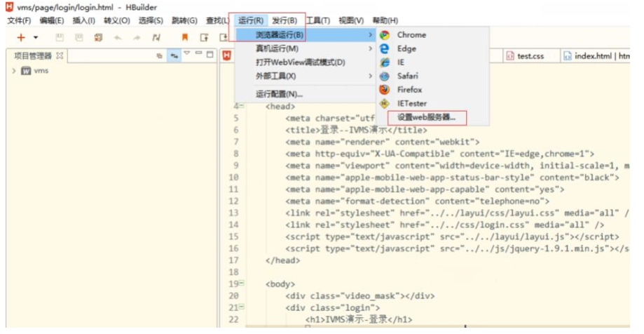Open 运行配置(N)... menu item

pyautogui.click(x=305, y=94)
